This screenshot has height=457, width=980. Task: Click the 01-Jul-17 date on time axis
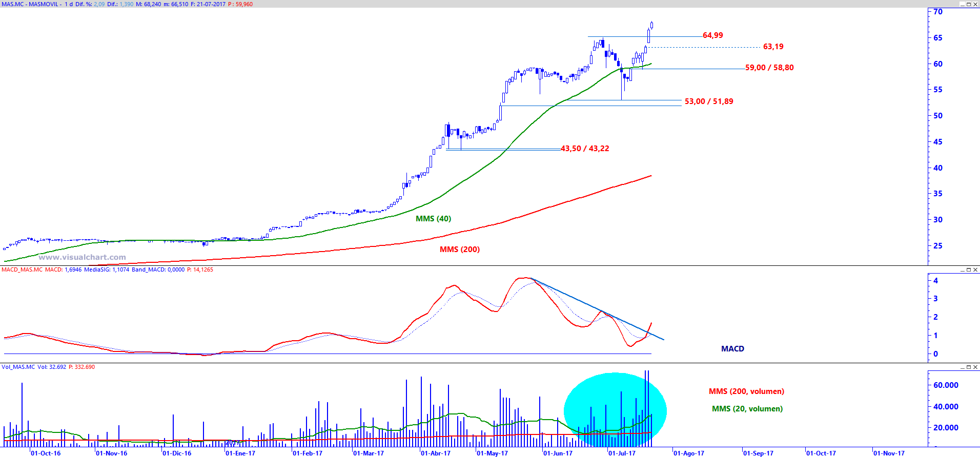pyautogui.click(x=622, y=453)
